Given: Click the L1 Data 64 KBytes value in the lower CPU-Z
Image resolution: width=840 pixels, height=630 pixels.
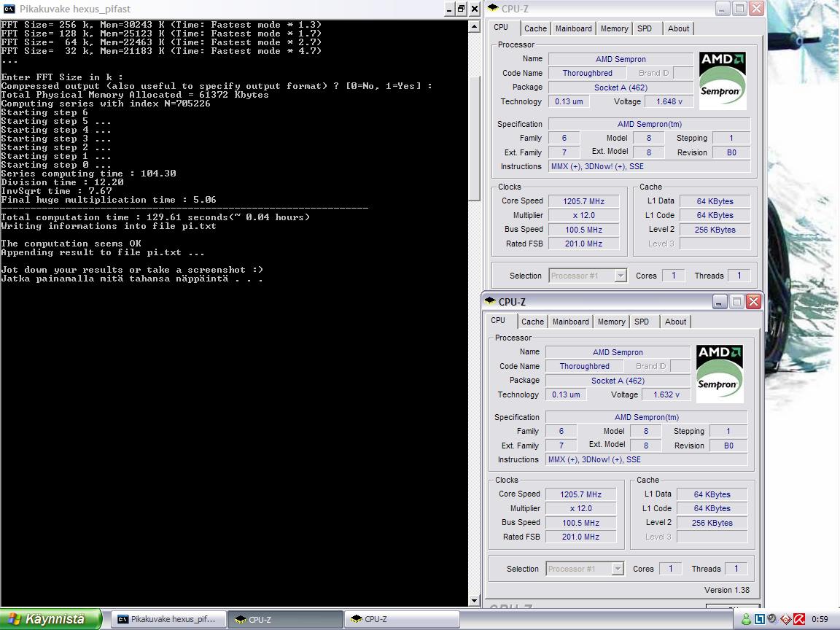Looking at the screenshot, I should (x=712, y=494).
